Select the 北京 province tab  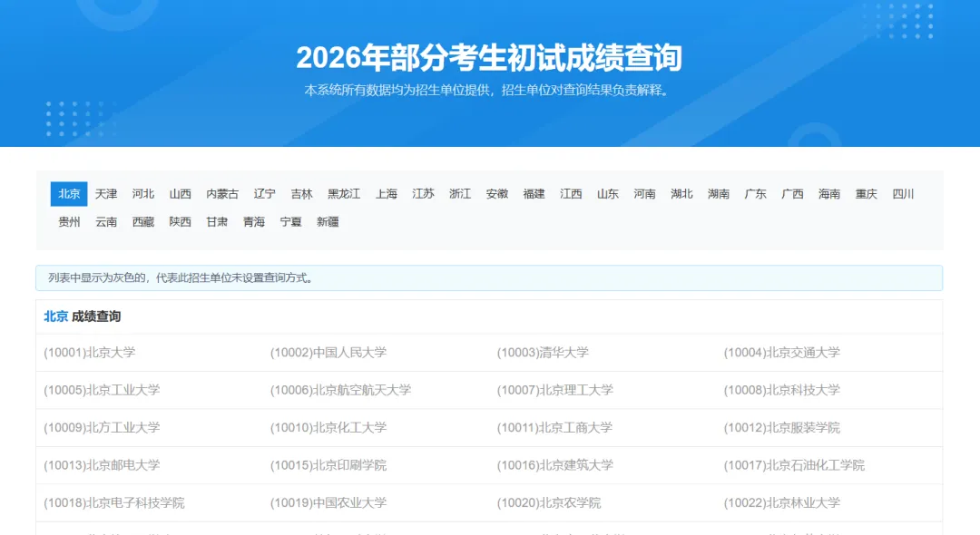coord(69,194)
